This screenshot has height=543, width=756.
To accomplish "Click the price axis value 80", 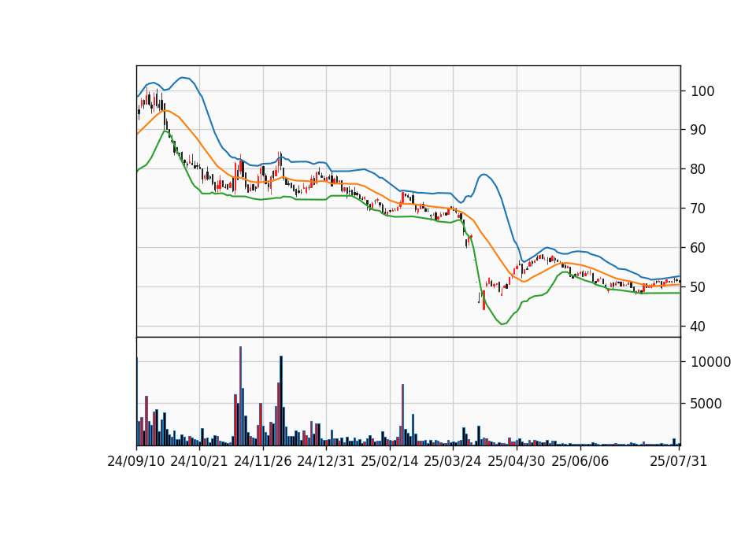I will (x=699, y=170).
